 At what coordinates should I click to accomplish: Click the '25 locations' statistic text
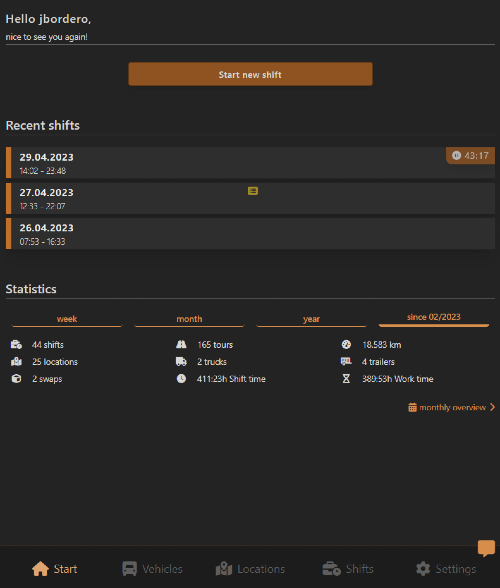click(55, 362)
